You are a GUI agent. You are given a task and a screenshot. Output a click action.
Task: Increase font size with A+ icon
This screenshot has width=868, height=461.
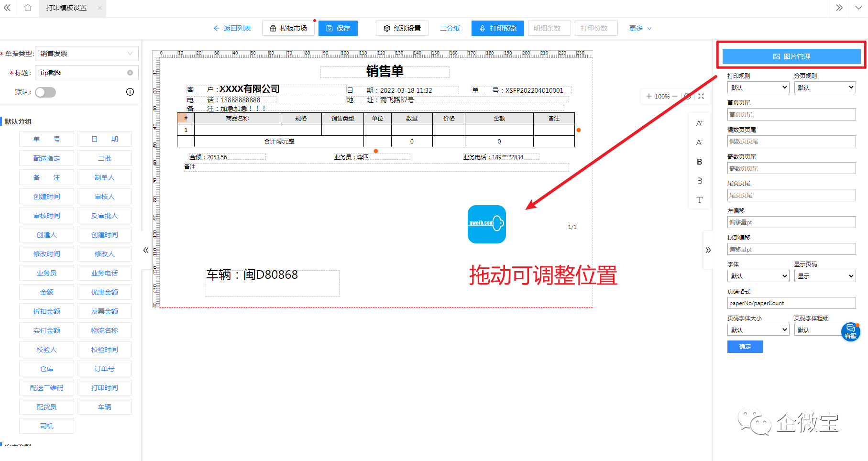pos(700,123)
